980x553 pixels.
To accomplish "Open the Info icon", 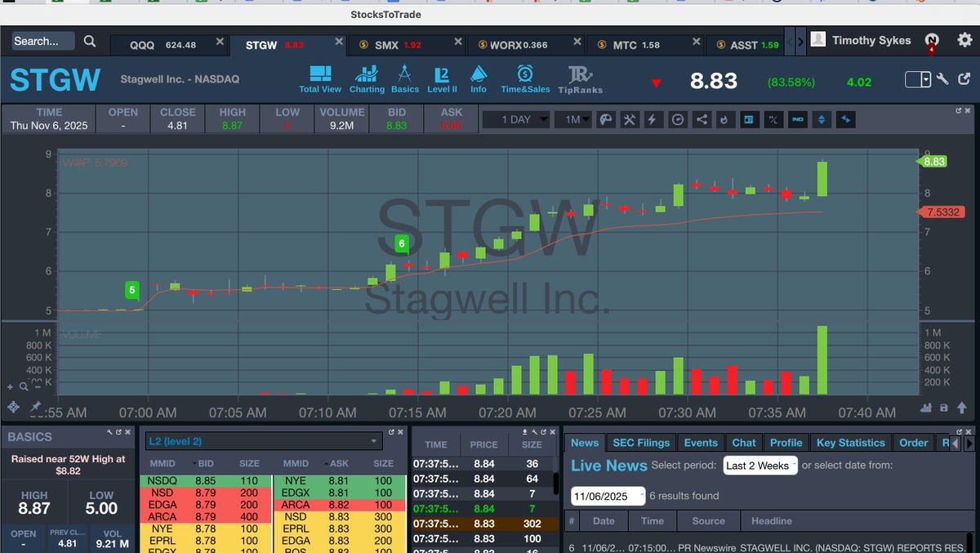I will 479,79.
